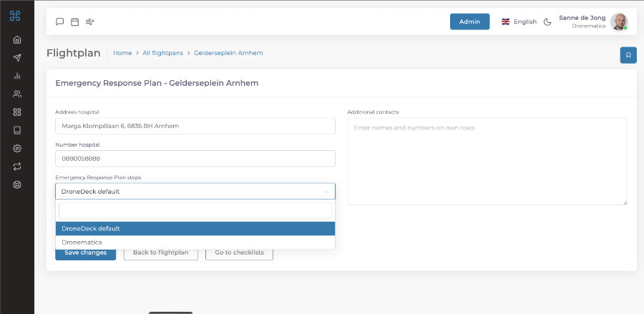Screen dimensions: 644x314
Task: Select the DroneDeck default option
Action: tap(195, 229)
